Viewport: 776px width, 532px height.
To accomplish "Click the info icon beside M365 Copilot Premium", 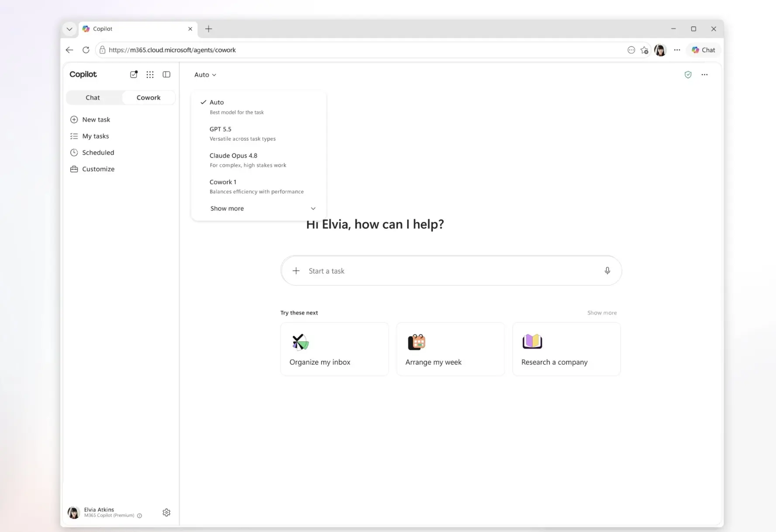I will [x=140, y=516].
